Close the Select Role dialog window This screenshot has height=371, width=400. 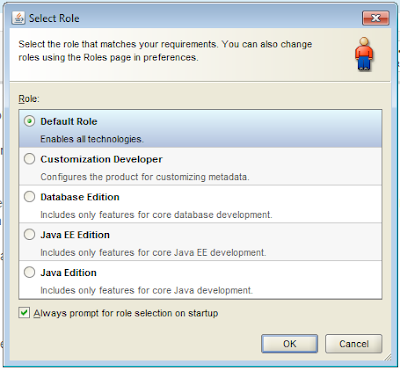tap(376, 18)
